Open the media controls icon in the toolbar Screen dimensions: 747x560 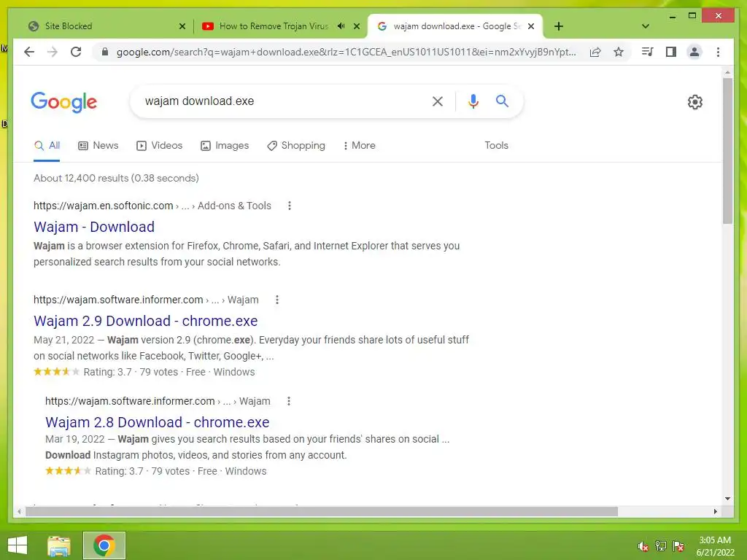coord(648,52)
